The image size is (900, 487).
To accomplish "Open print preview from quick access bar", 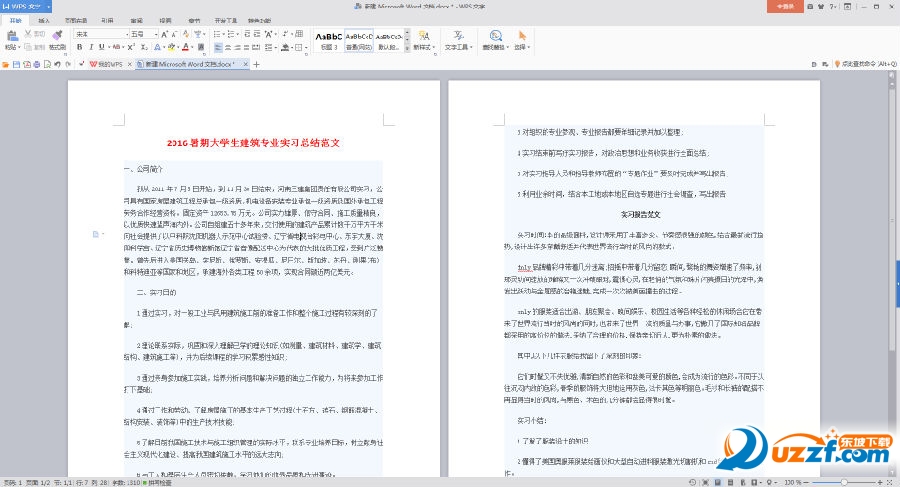I will (47, 64).
